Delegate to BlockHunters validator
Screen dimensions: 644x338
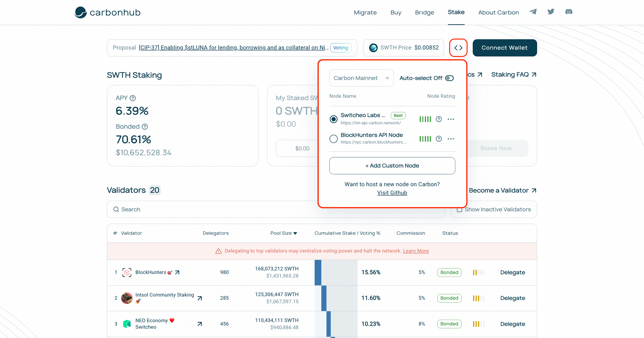pos(513,272)
